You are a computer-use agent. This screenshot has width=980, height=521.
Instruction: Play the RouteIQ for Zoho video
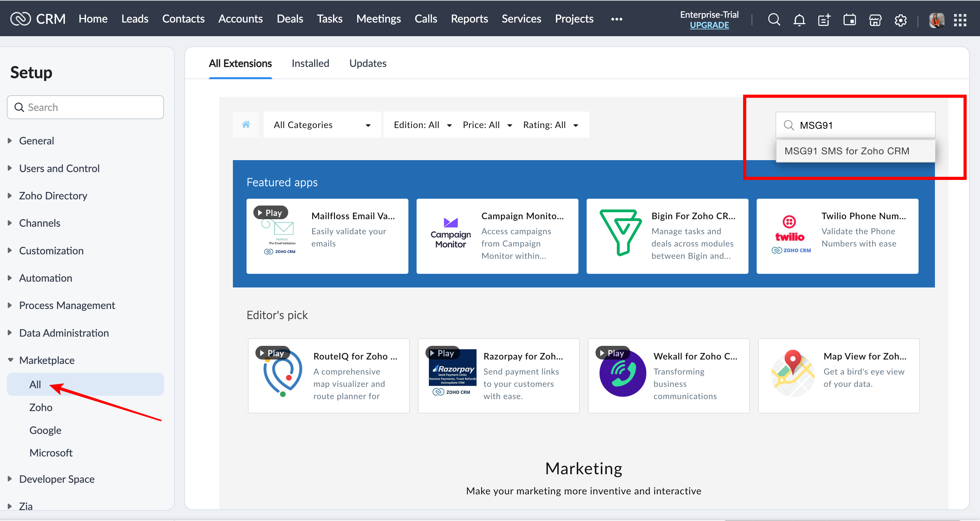272,353
